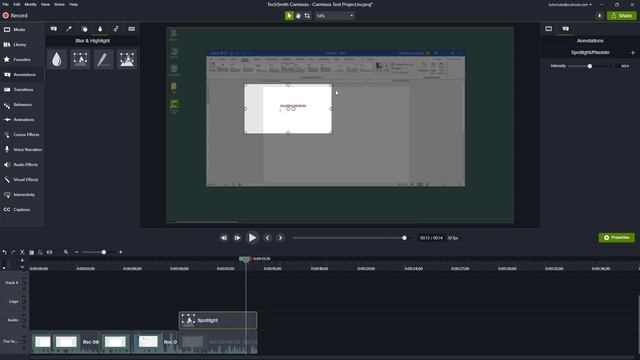The image size is (640, 360).
Task: Choose the Spotlight annotation tool
Action: coord(80,60)
